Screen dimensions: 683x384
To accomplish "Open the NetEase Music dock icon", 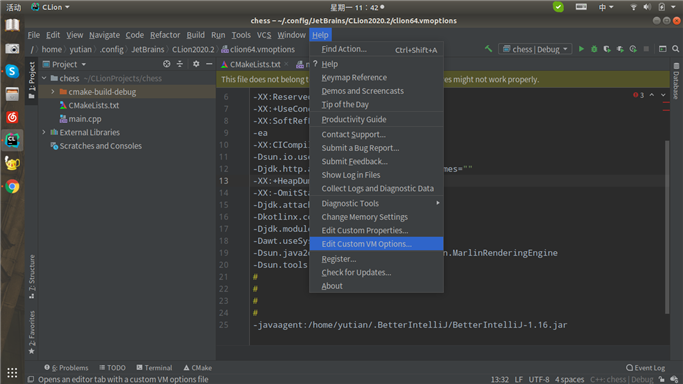I will (x=12, y=117).
